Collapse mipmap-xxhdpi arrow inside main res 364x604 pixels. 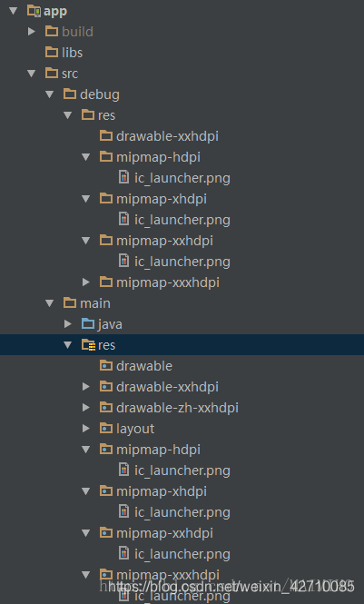pyautogui.click(x=86, y=533)
